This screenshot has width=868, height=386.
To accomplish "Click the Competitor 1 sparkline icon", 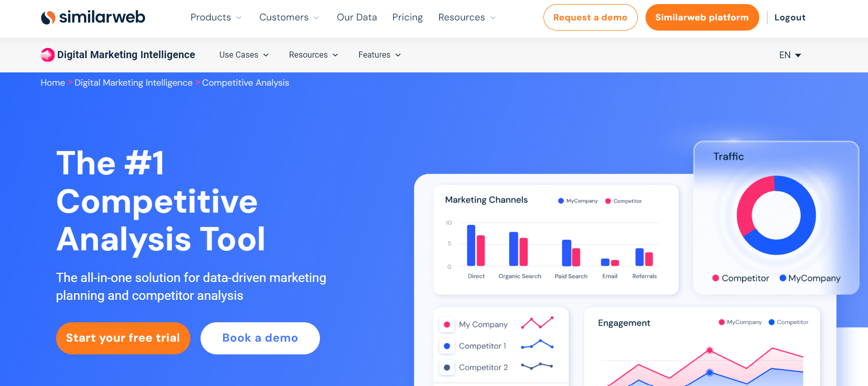I will click(537, 344).
